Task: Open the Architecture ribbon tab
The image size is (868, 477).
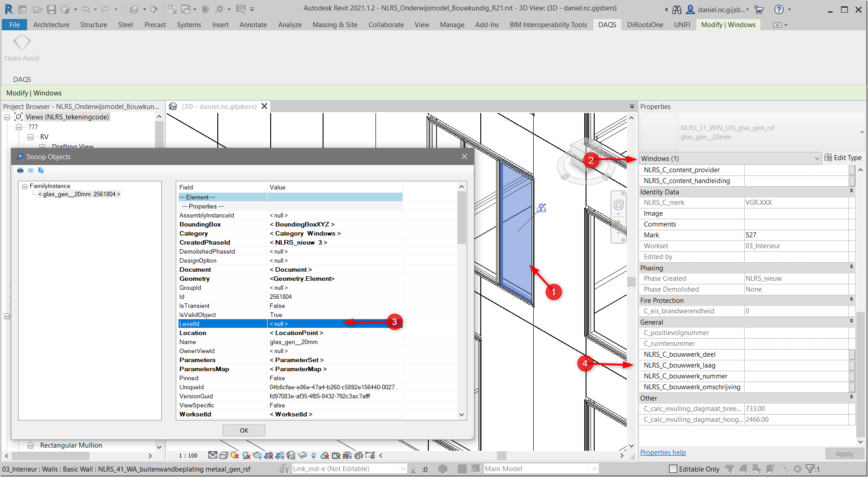Action: click(x=51, y=25)
